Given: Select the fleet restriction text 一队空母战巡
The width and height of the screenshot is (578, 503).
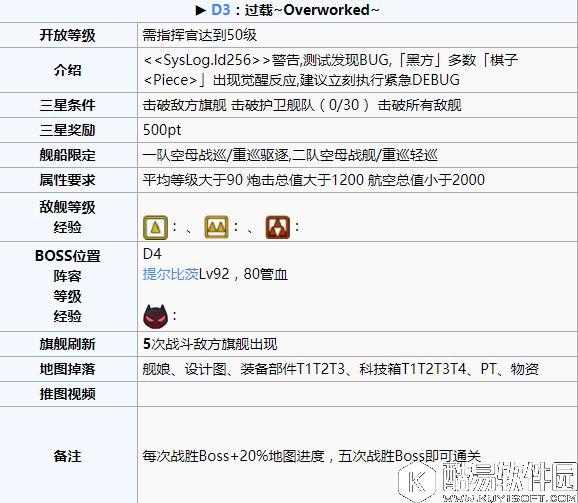Looking at the screenshot, I should click(185, 155).
